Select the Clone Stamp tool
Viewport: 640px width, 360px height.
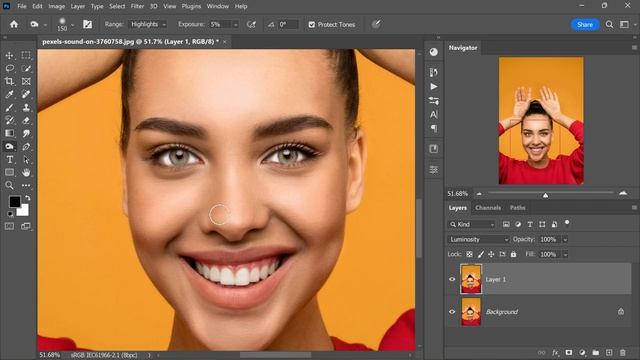point(26,107)
